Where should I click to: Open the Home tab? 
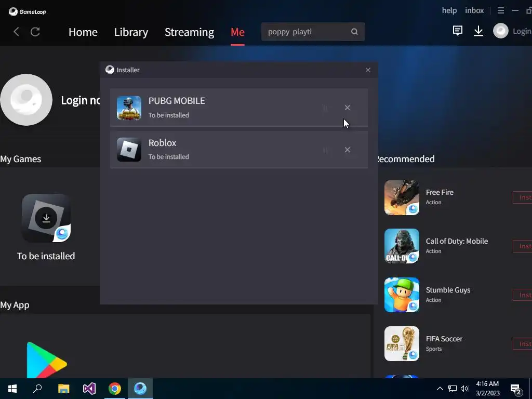[83, 32]
